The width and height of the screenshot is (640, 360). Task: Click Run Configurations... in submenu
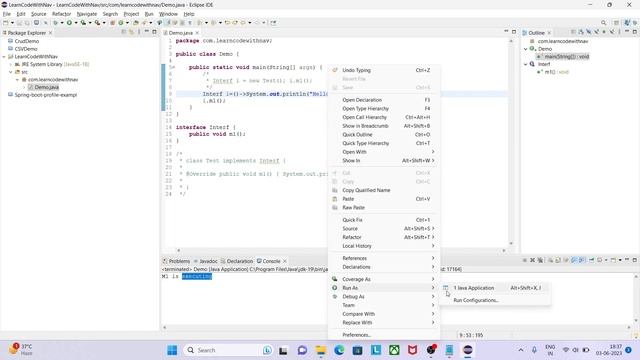[495, 300]
